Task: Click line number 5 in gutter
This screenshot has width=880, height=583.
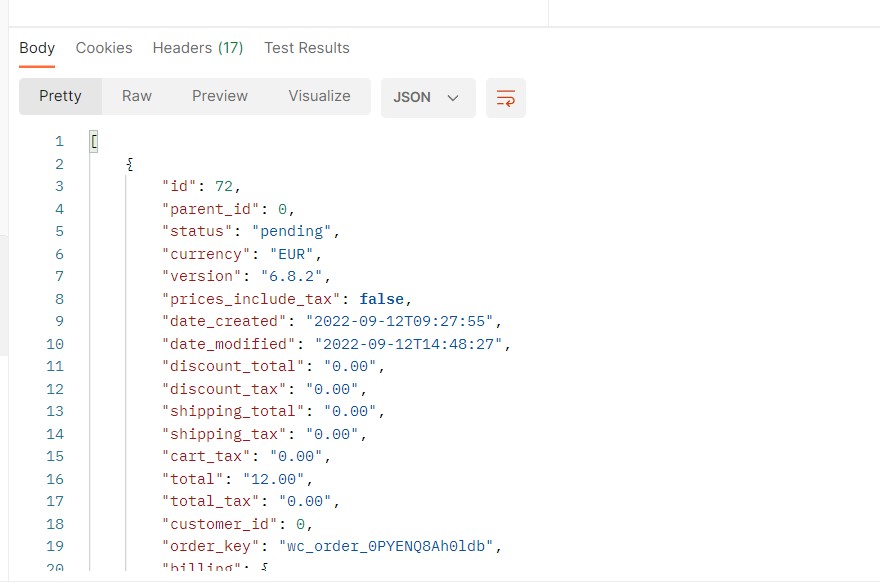Action: tap(59, 231)
